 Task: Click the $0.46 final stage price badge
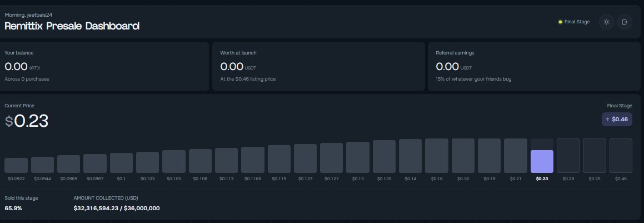(x=617, y=120)
